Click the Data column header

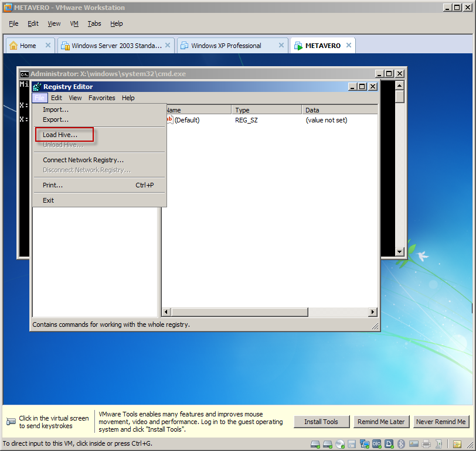340,110
